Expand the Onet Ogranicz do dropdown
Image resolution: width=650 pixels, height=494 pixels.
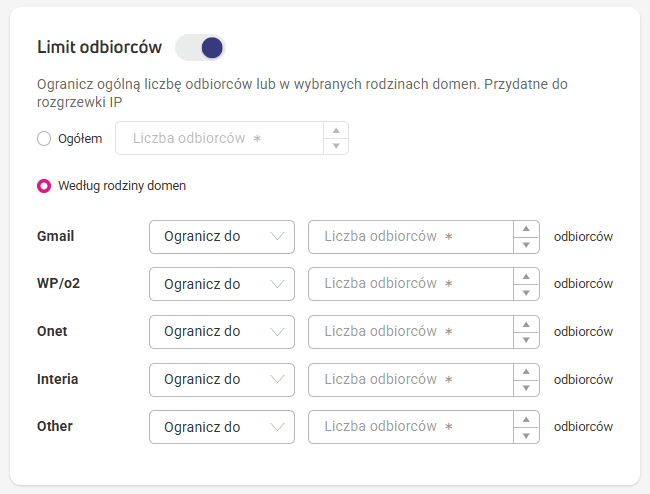pyautogui.click(x=222, y=332)
